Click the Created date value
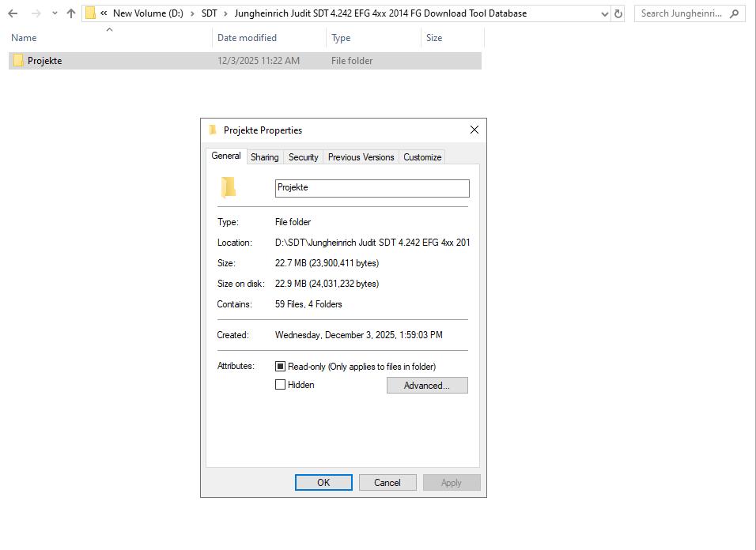This screenshot has width=756, height=550. 359,335
